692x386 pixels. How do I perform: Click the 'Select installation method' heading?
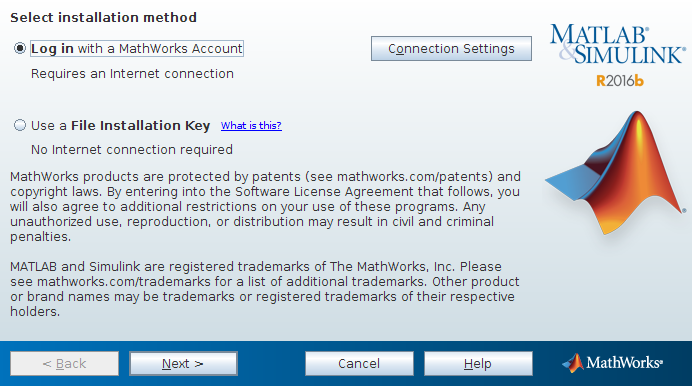coord(104,18)
